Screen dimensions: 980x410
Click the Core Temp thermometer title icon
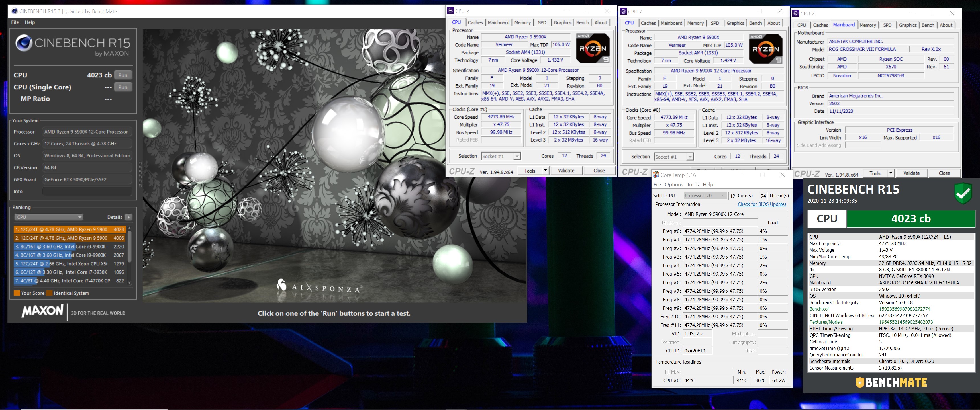point(656,175)
